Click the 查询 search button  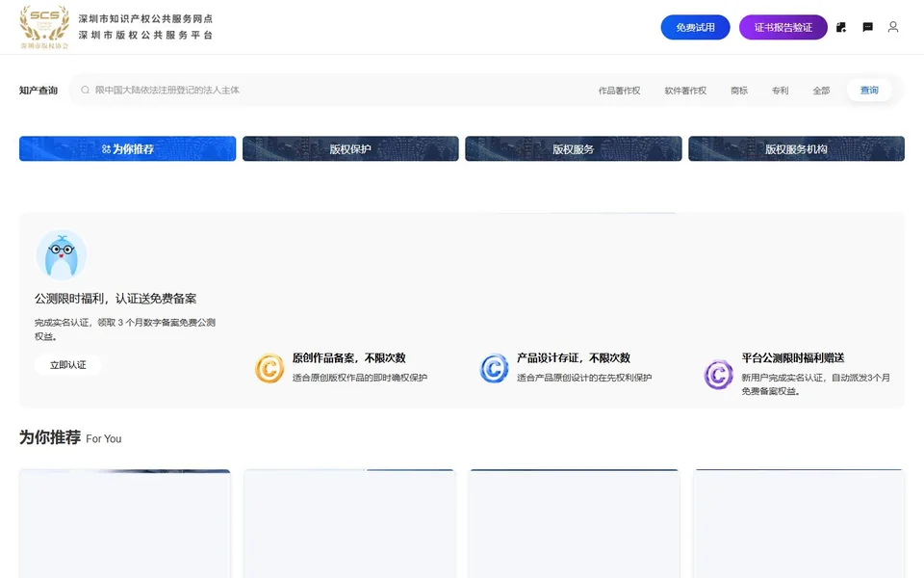869,91
